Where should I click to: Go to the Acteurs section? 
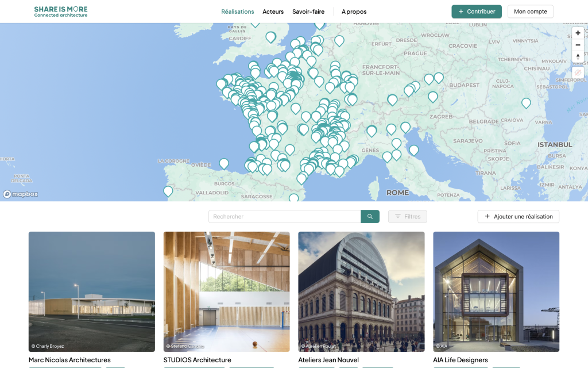tap(273, 11)
